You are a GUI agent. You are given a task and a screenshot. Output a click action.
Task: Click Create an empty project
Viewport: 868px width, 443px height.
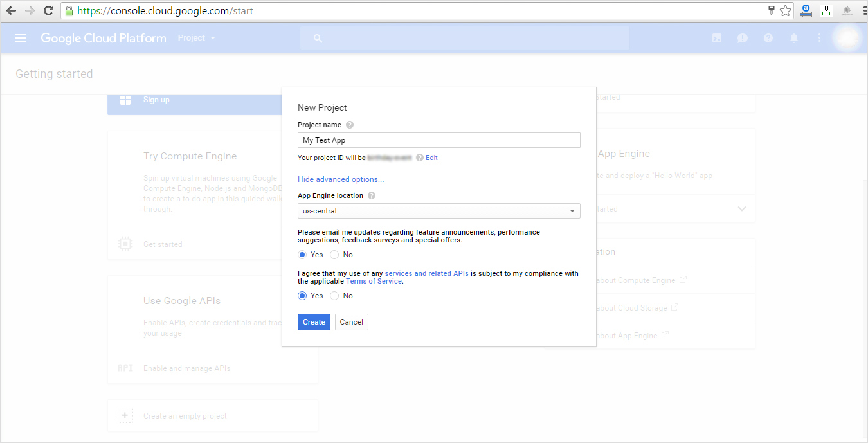pos(185,416)
